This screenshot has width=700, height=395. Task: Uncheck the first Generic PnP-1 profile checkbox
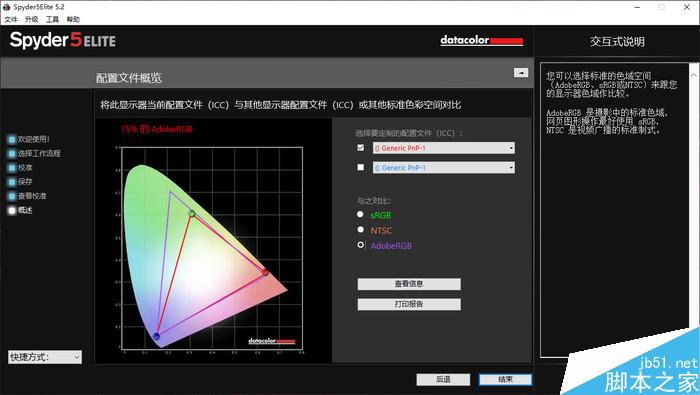[x=361, y=148]
